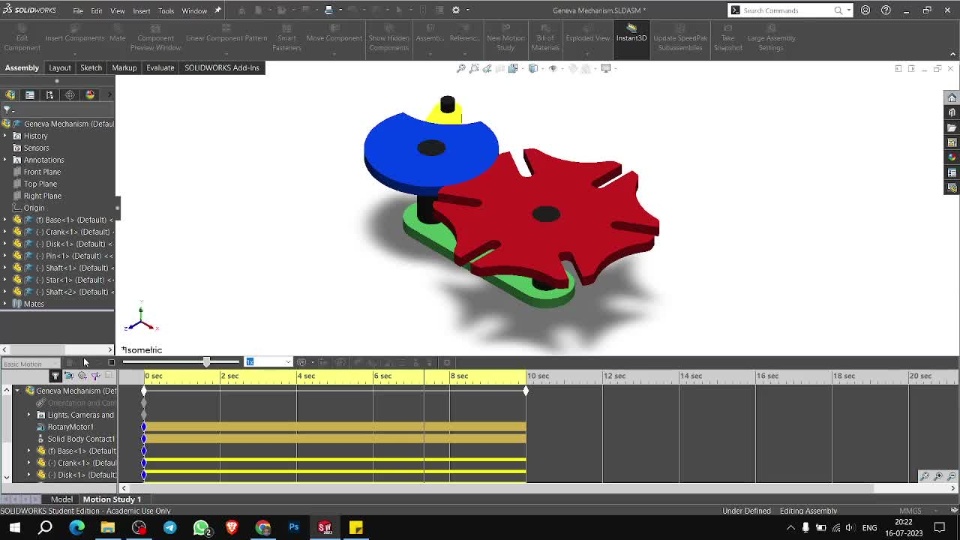The image size is (960, 540).
Task: Click Zoom to Area in view toolbar
Action: tap(474, 69)
